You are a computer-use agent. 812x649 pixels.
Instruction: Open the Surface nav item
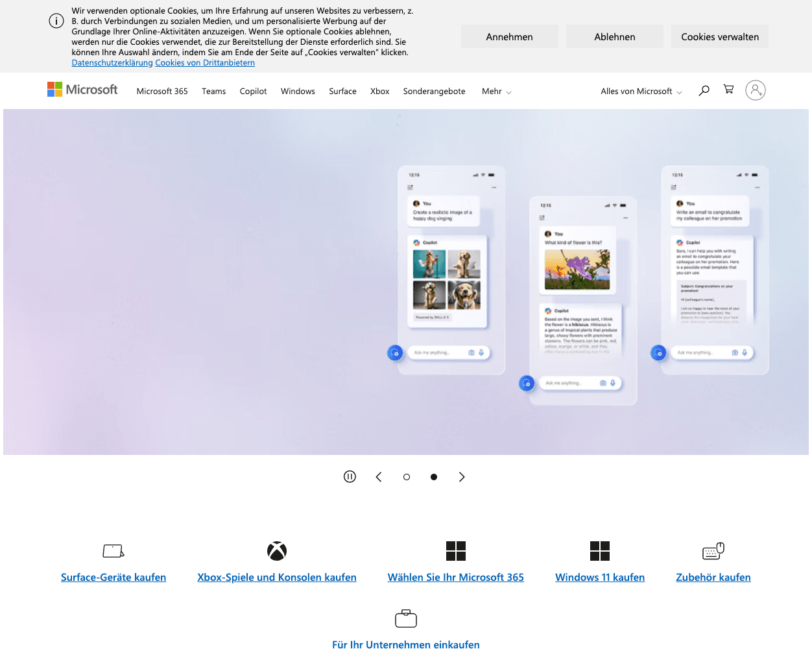[x=342, y=92]
